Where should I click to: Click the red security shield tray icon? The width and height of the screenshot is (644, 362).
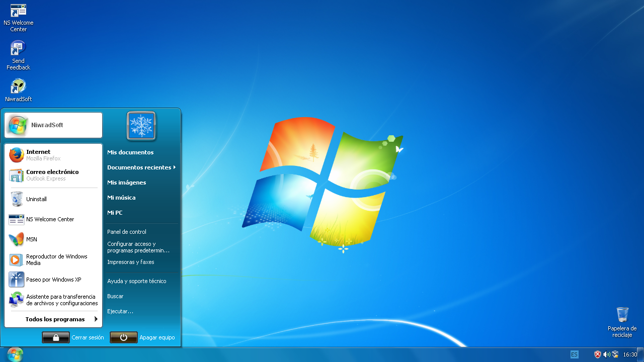pos(598,354)
